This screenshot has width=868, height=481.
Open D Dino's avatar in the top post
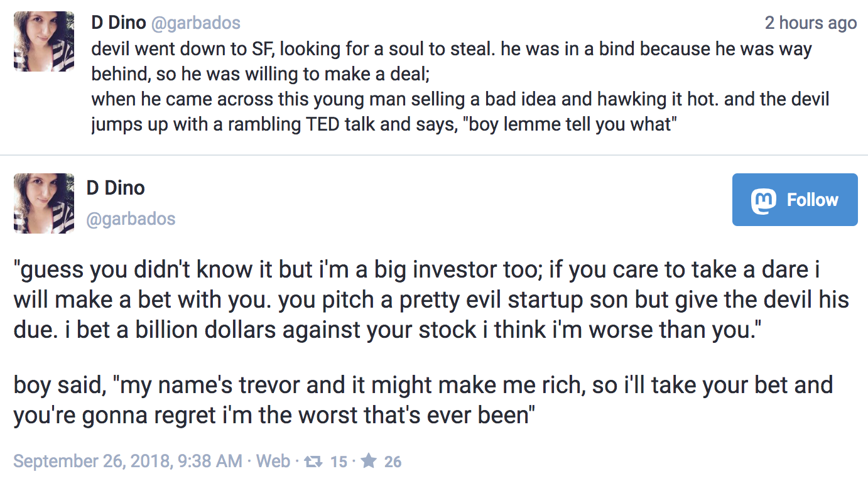coord(44,41)
